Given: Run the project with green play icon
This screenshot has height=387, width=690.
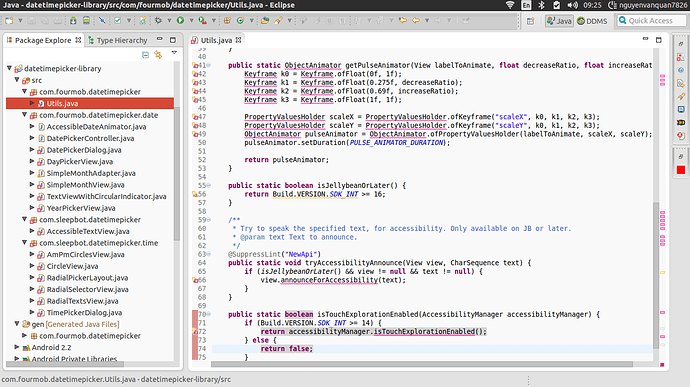Looking at the screenshot, I should tap(180, 20).
